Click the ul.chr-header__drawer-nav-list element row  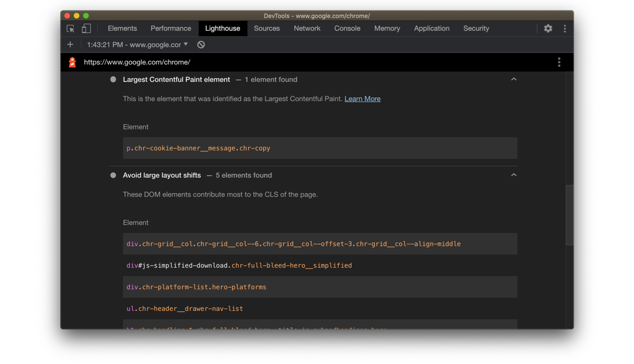185,309
